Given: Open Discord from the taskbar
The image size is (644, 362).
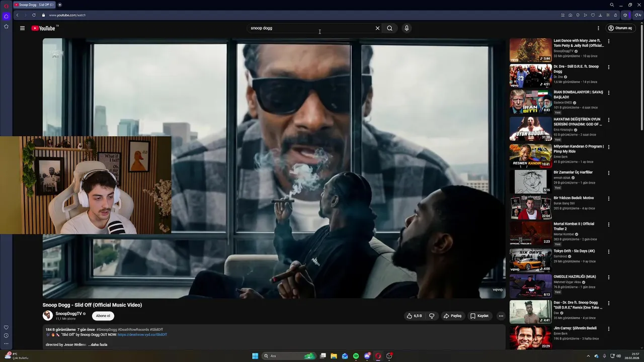Looking at the screenshot, I should tap(367, 356).
